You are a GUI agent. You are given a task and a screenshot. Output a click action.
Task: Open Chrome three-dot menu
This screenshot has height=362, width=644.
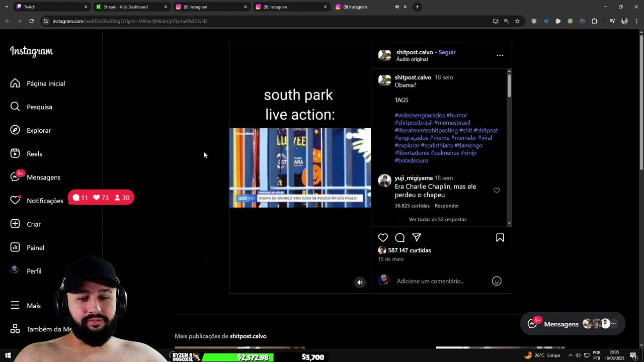click(636, 21)
